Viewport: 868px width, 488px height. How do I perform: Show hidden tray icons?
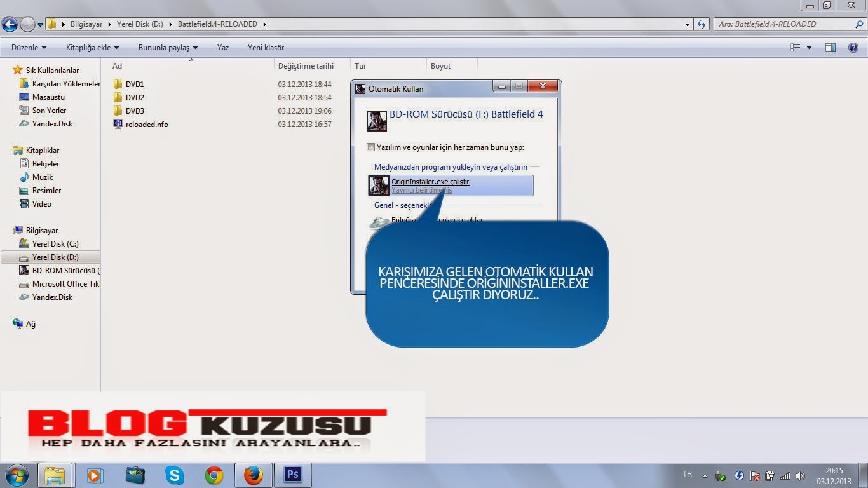click(x=704, y=475)
